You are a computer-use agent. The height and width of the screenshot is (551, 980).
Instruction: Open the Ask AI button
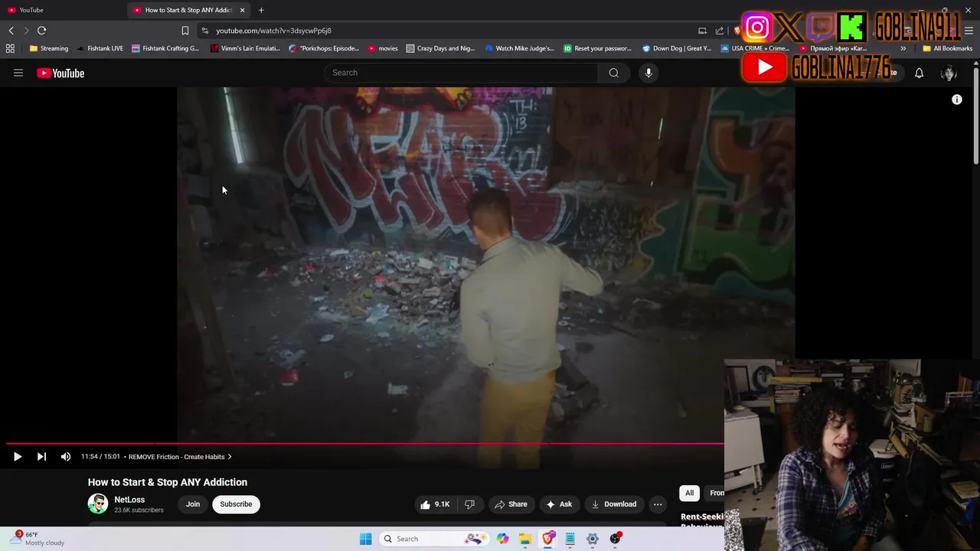tap(559, 504)
